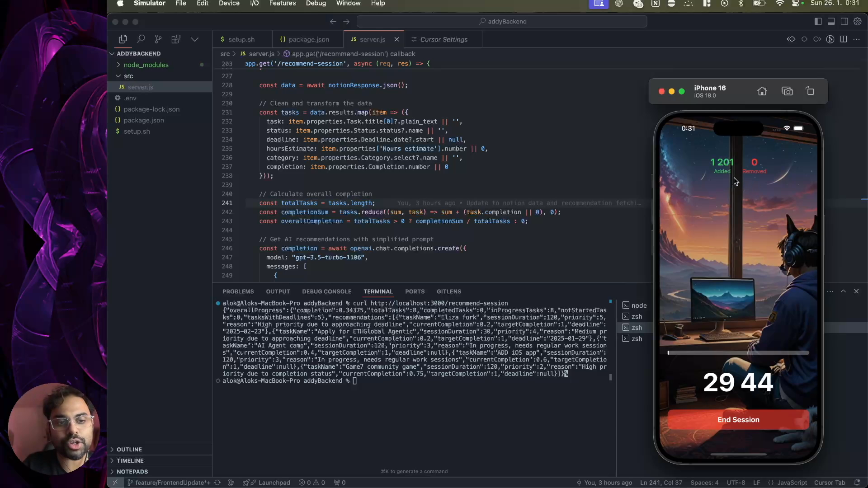
Task: Expand the node_modules folder
Action: [x=146, y=65]
